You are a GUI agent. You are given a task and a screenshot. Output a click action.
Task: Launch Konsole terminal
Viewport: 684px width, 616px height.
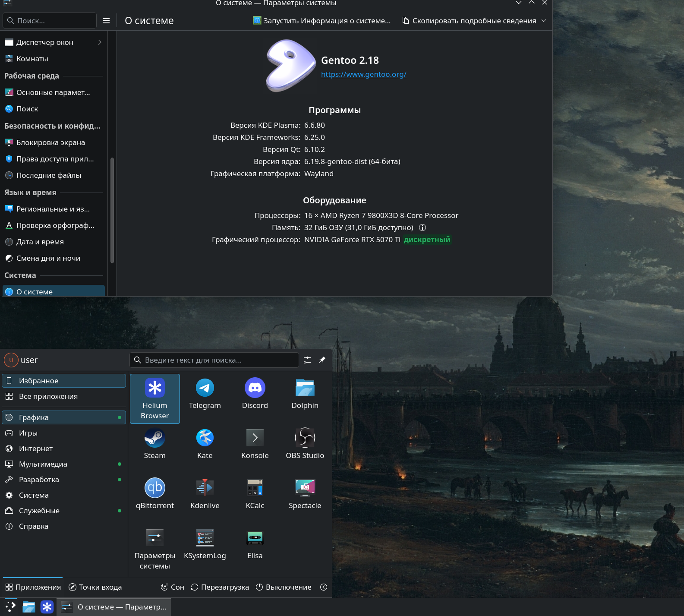[x=255, y=444]
